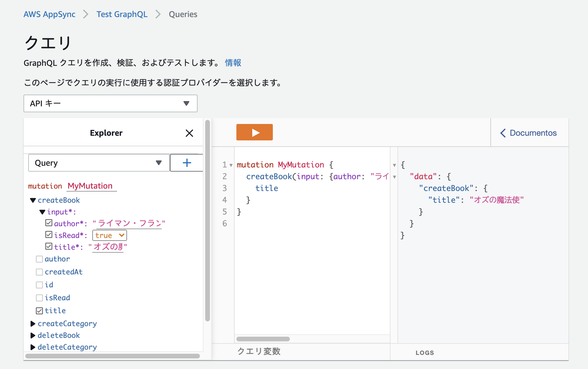
Task: Check the id return field
Action: click(x=39, y=285)
